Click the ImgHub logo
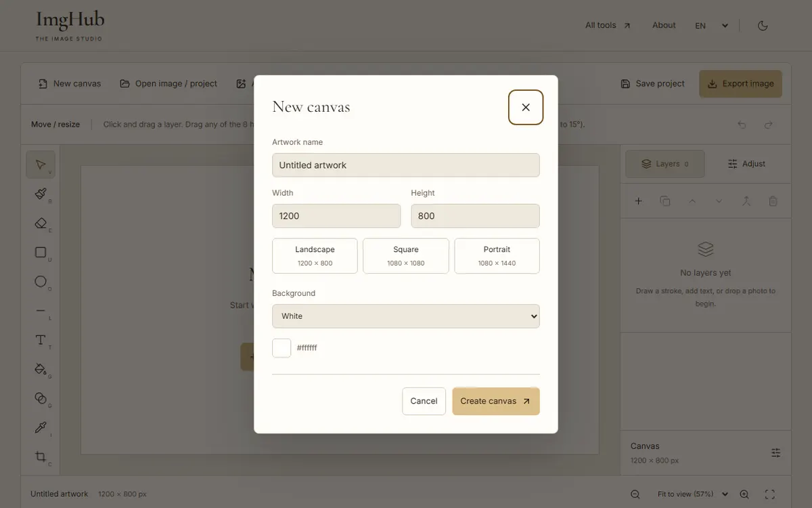 [70, 26]
